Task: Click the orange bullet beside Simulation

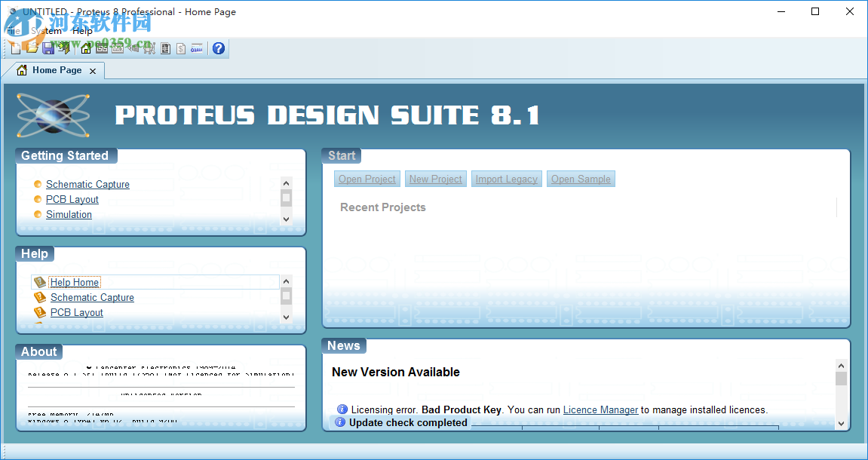Action: pos(38,214)
